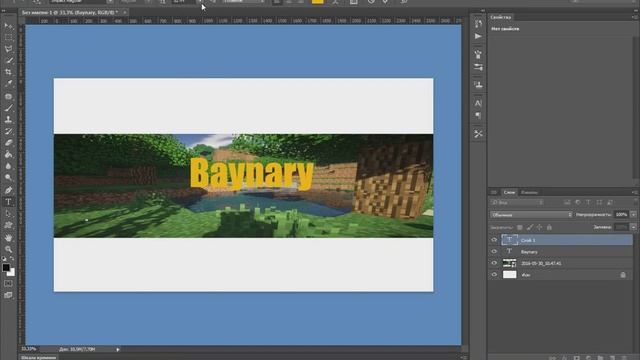
Task: Select the Blur tool
Action: pyautogui.click(x=8, y=166)
